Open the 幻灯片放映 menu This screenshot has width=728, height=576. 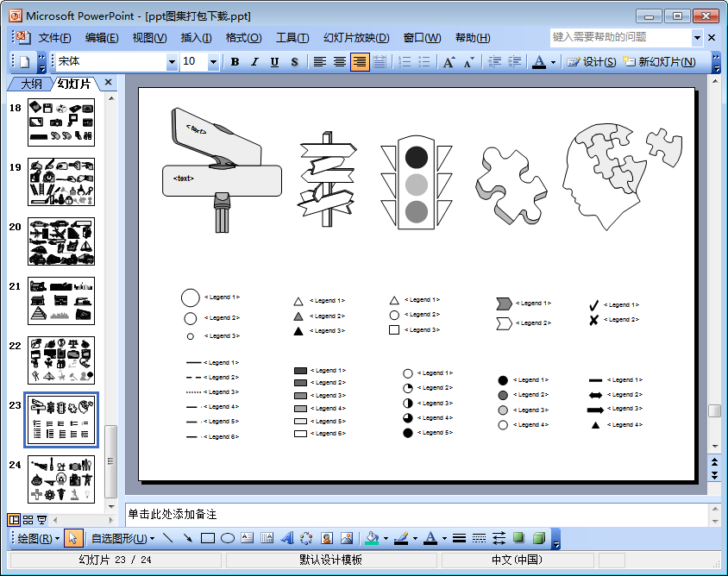(356, 38)
